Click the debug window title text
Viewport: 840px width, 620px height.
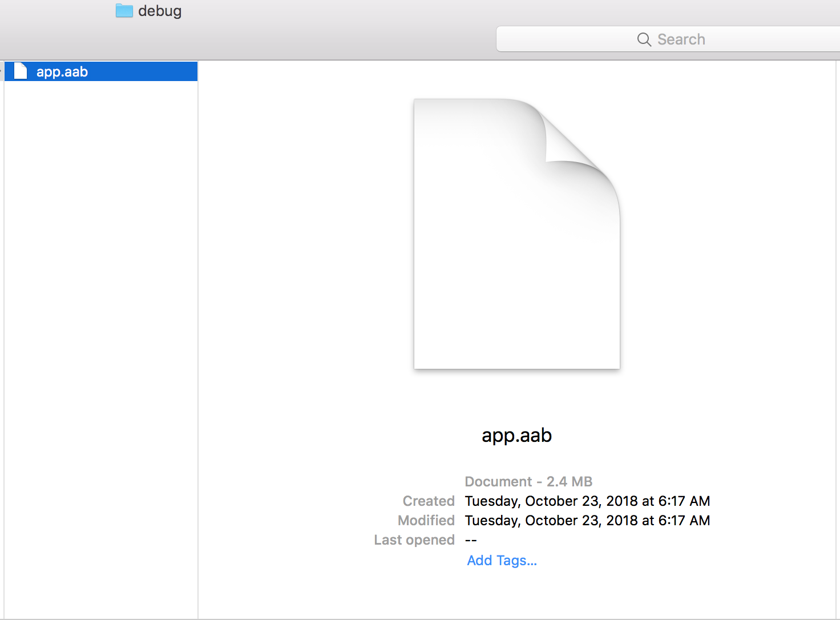tap(160, 11)
